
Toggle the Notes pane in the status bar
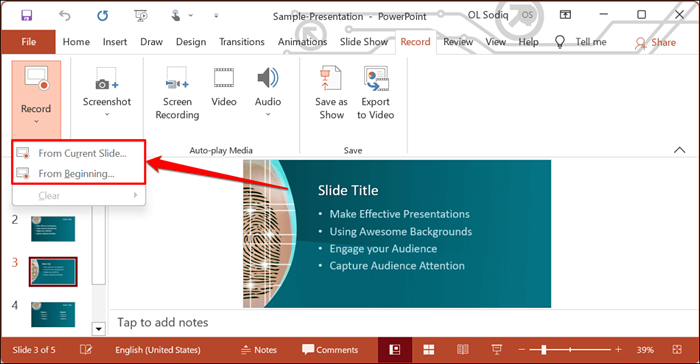[x=259, y=350]
